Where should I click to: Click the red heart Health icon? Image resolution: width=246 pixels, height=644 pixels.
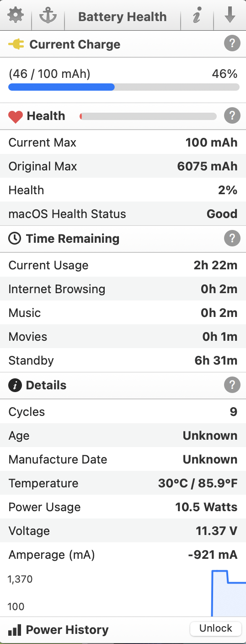coord(16,116)
